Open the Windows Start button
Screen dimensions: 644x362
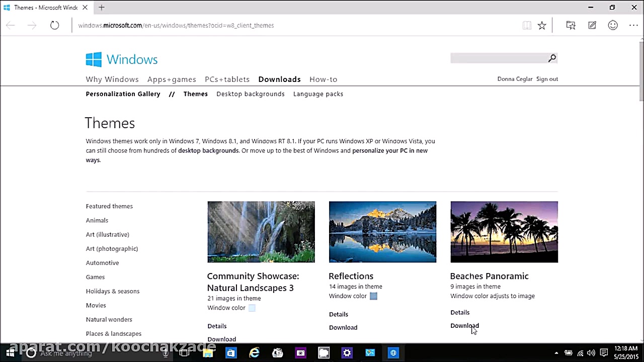coord(10,353)
